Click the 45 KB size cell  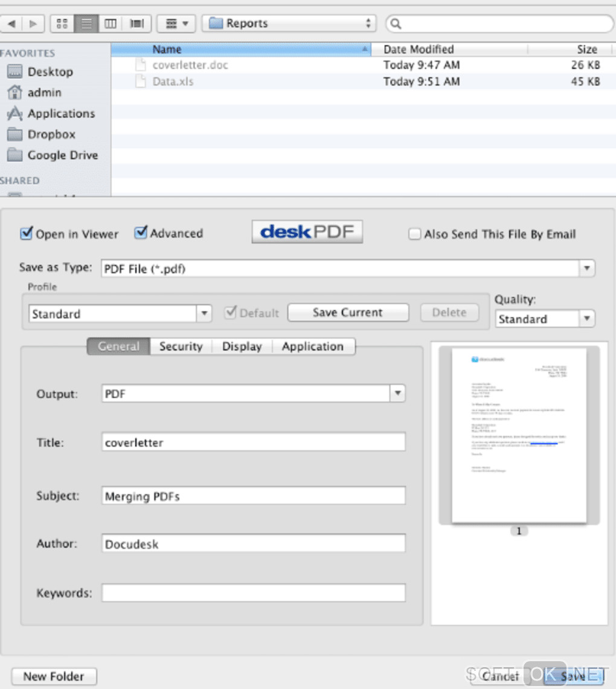tap(585, 82)
